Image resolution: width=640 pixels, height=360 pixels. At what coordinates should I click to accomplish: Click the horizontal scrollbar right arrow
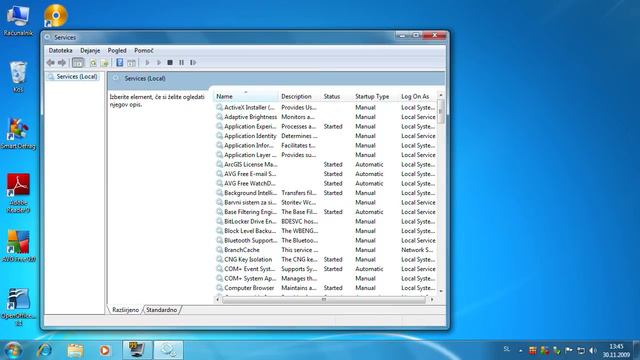point(432,300)
